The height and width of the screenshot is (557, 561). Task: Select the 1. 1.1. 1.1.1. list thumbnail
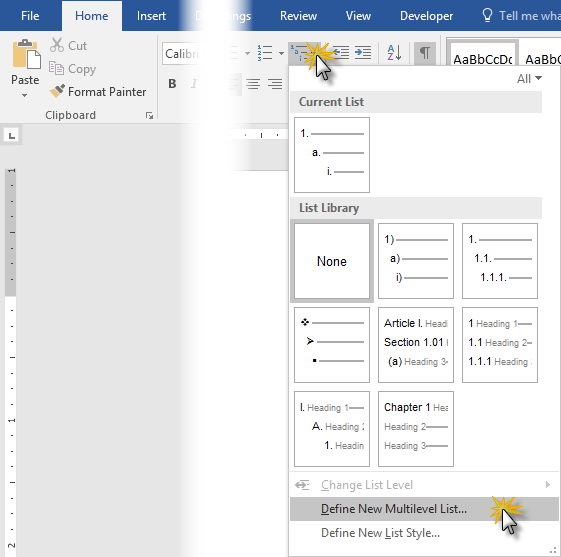tap(499, 261)
